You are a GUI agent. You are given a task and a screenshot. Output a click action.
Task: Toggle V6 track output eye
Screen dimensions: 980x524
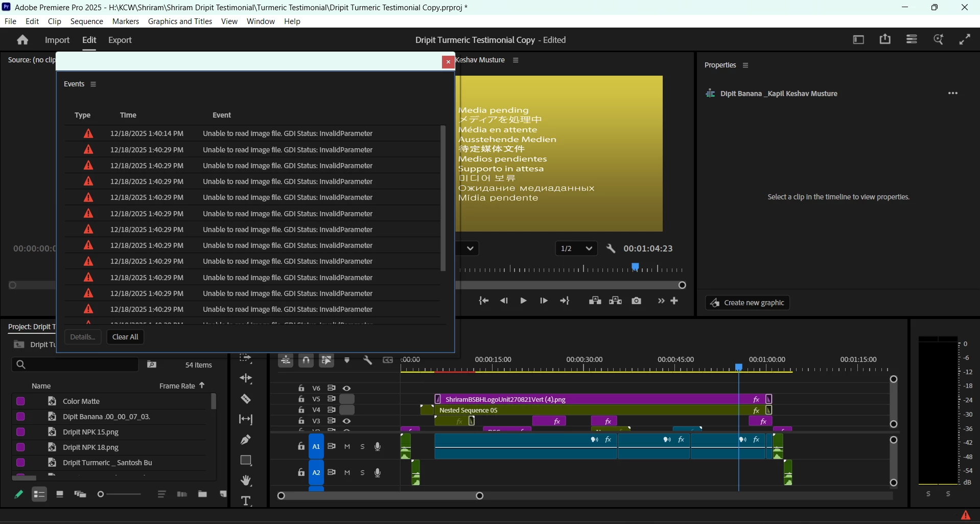pyautogui.click(x=347, y=388)
